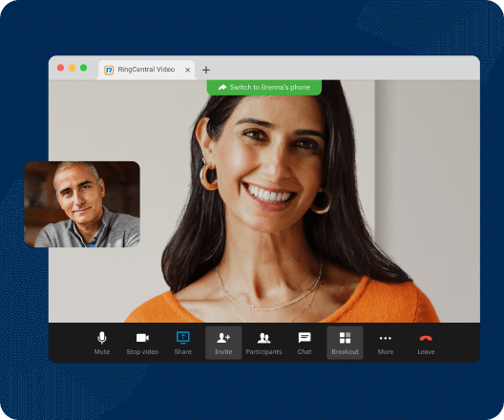Click the man's video thumbnail
Viewport: 504px width, 420px height.
[82, 204]
